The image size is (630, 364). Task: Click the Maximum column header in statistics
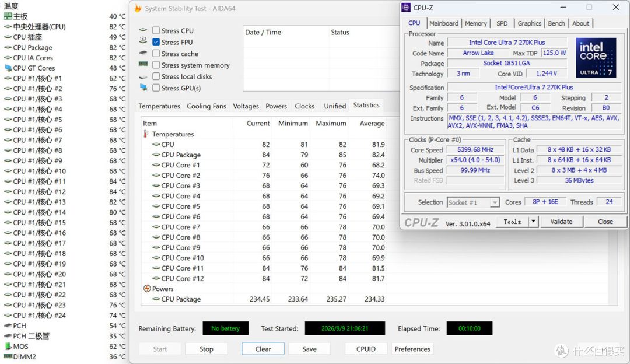[331, 123]
